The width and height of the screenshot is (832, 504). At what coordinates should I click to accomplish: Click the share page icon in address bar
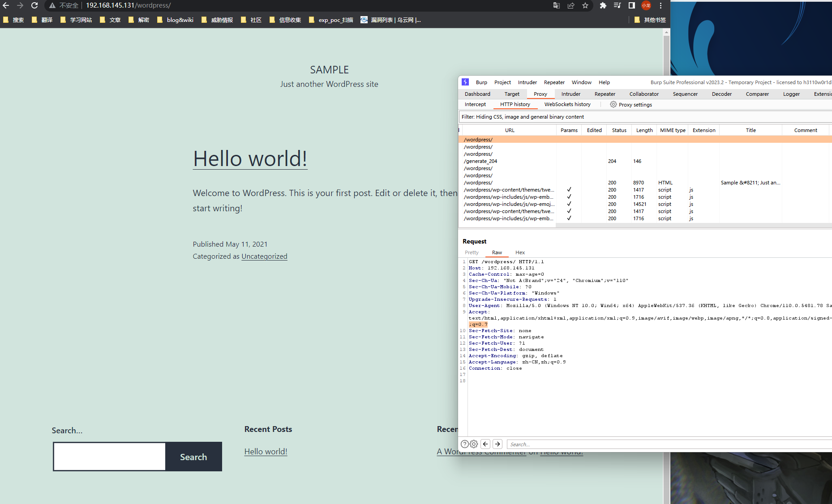click(x=571, y=5)
